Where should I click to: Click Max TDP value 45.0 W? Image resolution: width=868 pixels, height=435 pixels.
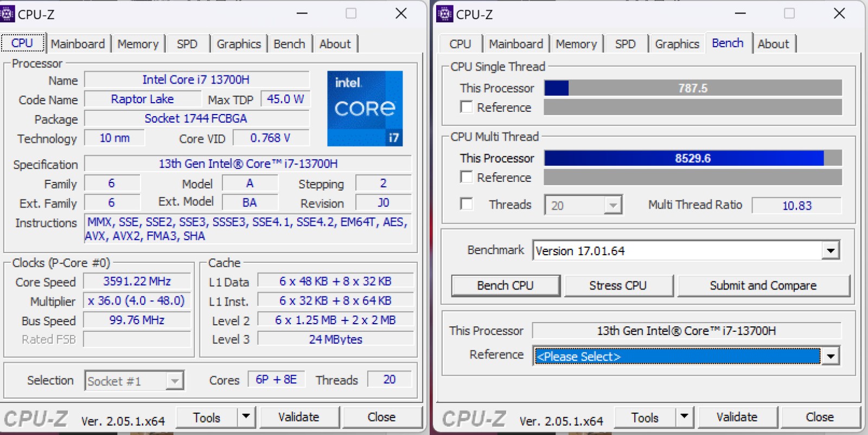[285, 99]
